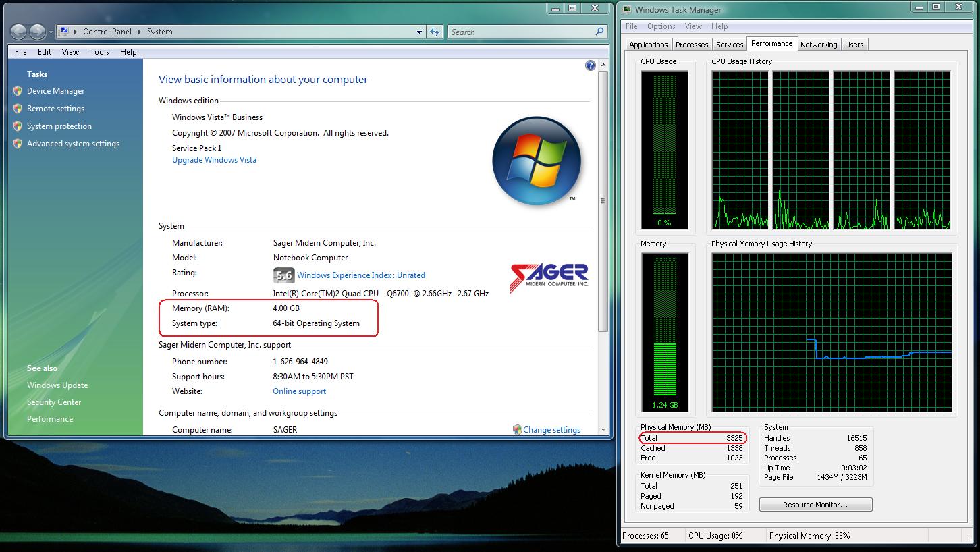Click Control Panel breadcrumb in address bar

tap(108, 32)
